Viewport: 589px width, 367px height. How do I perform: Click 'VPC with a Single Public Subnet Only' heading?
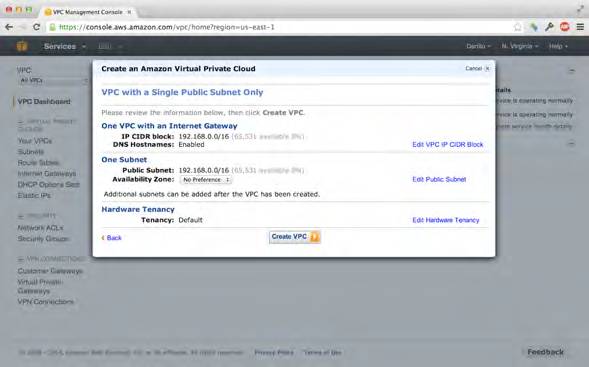[182, 92]
